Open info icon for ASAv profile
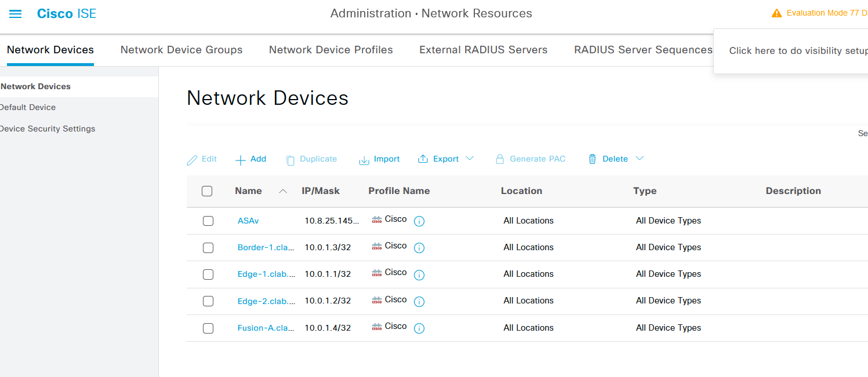The width and height of the screenshot is (868, 377). [419, 221]
